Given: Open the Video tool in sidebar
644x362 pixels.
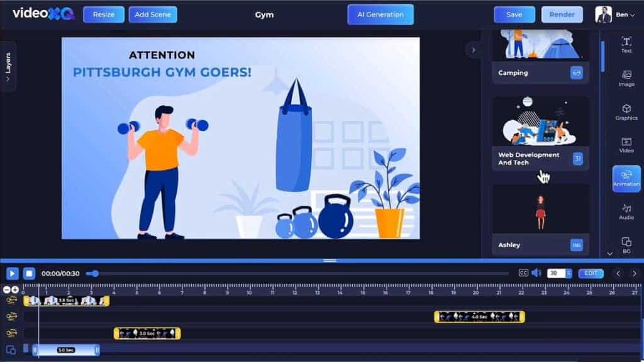Looking at the screenshot, I should click(x=626, y=145).
